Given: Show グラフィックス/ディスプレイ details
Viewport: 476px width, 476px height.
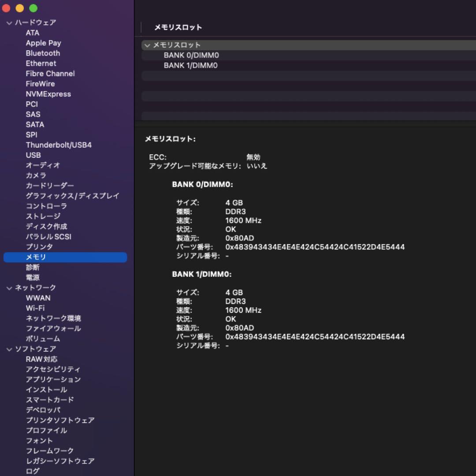Looking at the screenshot, I should pos(72,196).
